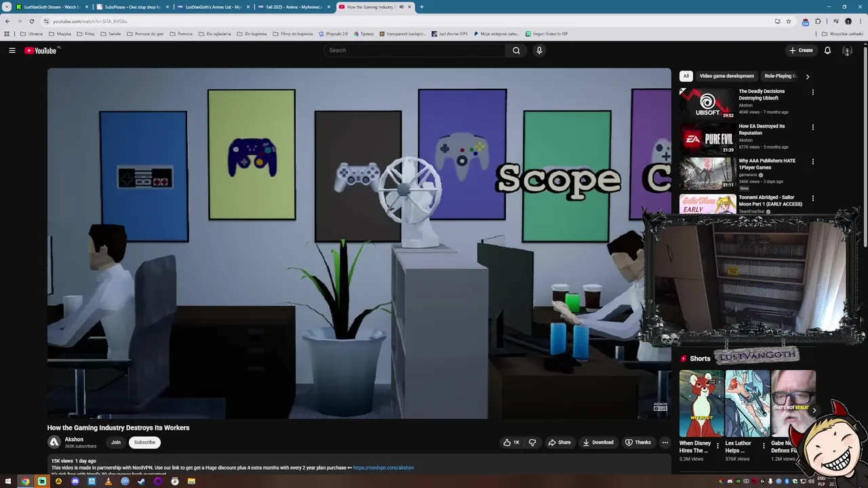
Task: Open options for Deadly Decisions Destroying Ubisoft
Action: coord(812,92)
